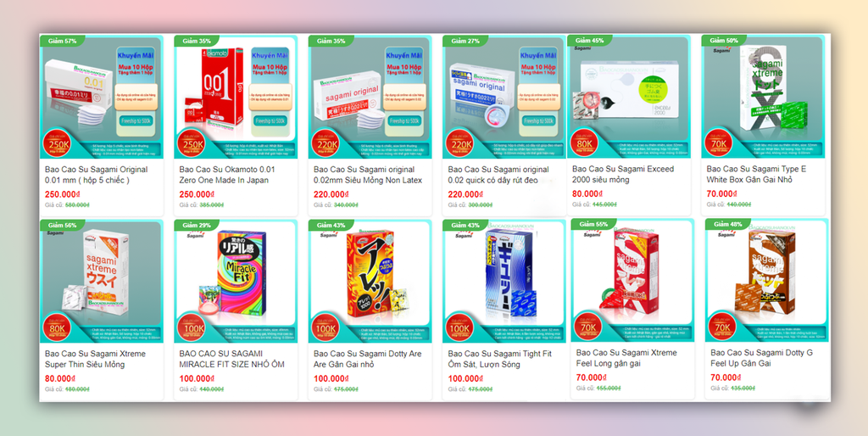The width and height of the screenshot is (868, 436).
Task: Select the Sagami Dotty G Feel Up title
Action: coord(762,358)
